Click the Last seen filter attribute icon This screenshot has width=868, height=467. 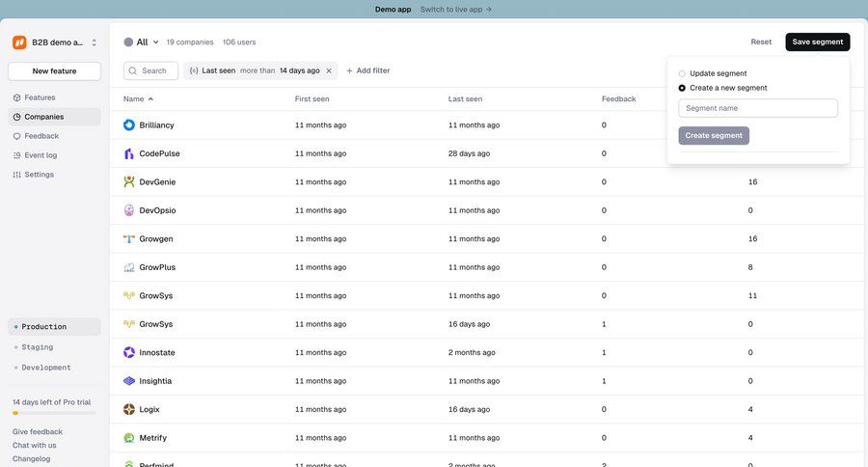coord(194,70)
